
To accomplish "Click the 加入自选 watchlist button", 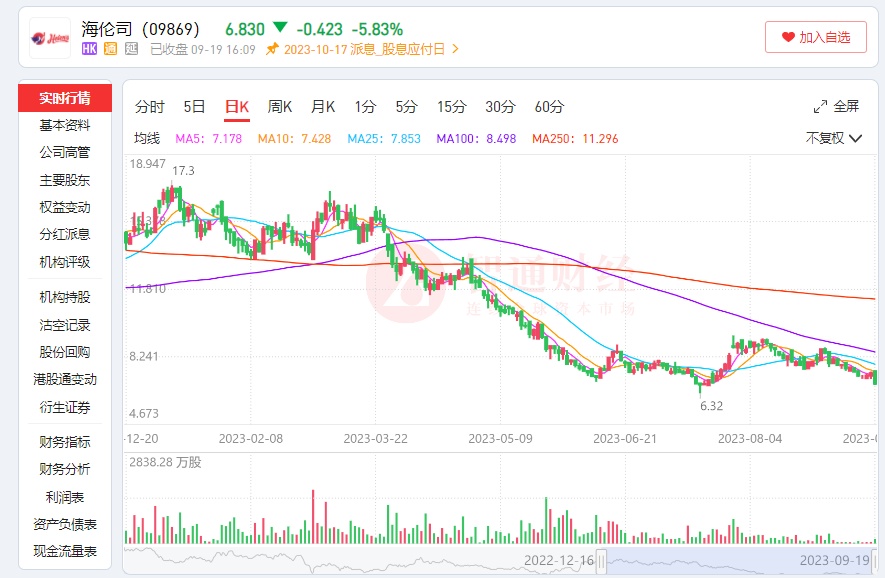I will (x=816, y=37).
